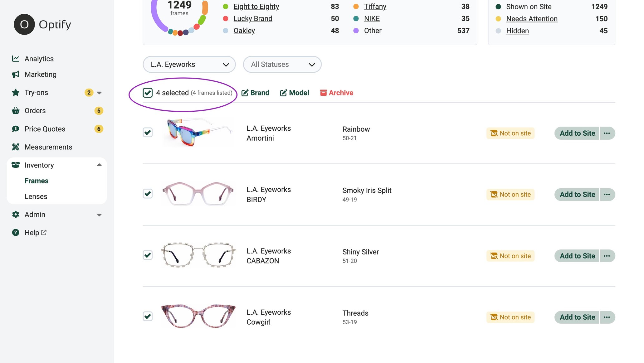
Task: Click the Marketing megaphone icon
Action: 16,74
